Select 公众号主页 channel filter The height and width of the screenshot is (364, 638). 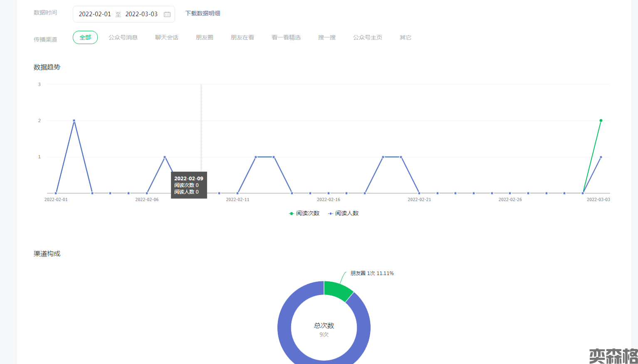coord(368,37)
